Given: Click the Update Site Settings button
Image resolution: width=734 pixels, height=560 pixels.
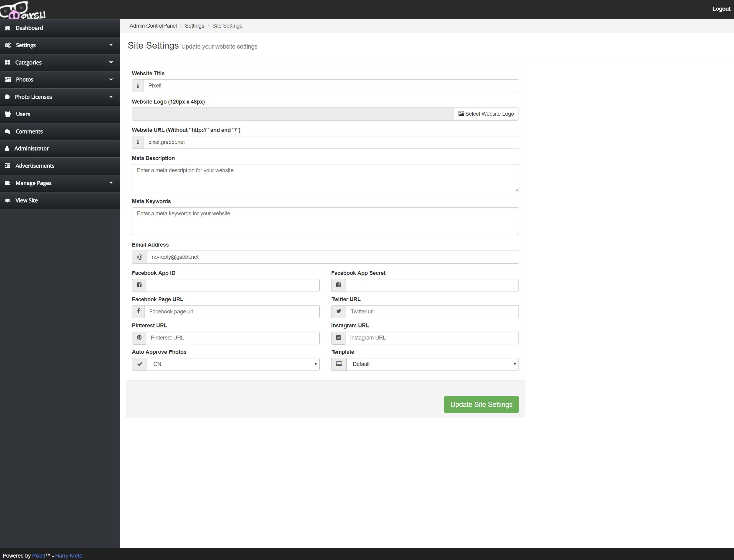Looking at the screenshot, I should 481,404.
